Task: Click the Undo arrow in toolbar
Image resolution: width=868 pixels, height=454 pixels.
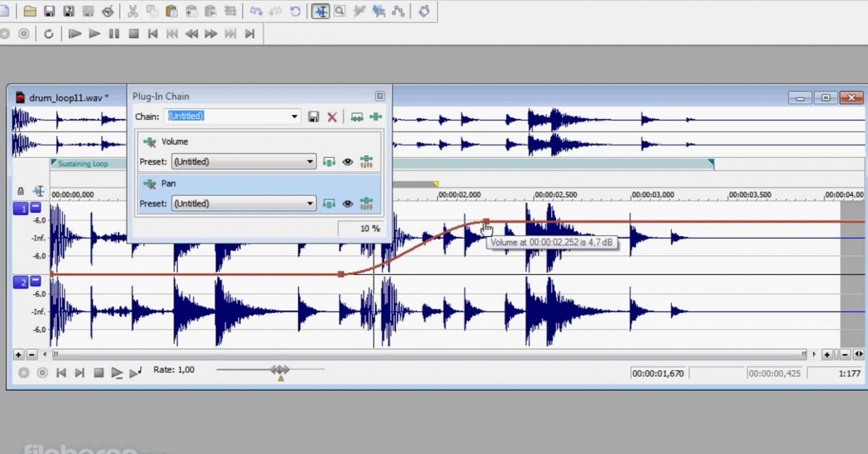Action: tap(256, 11)
